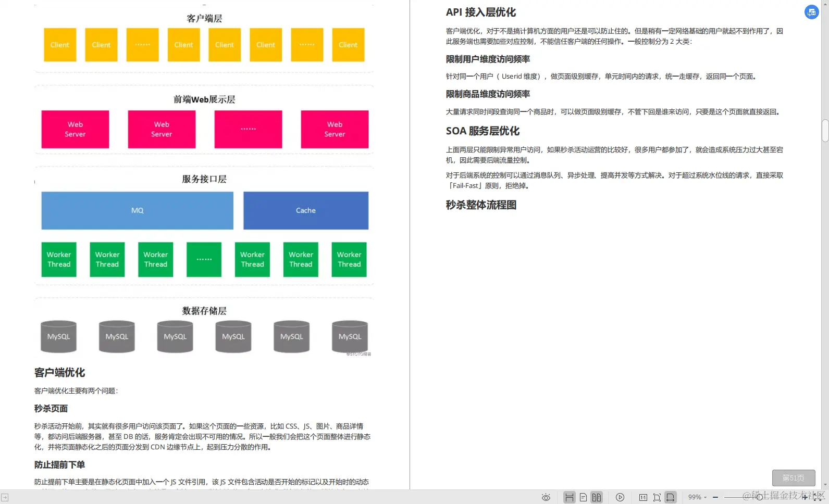
Task: Click the zoom in plus button
Action: (x=805, y=497)
